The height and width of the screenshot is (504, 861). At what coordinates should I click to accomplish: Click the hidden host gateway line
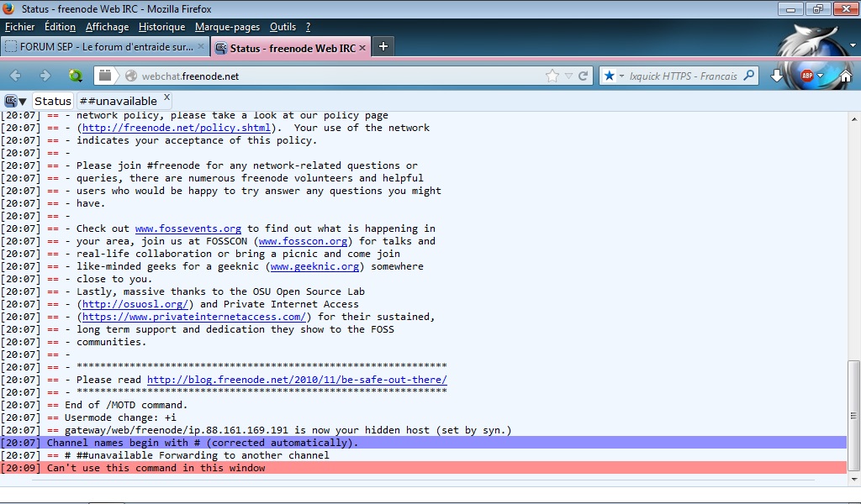tap(288, 430)
